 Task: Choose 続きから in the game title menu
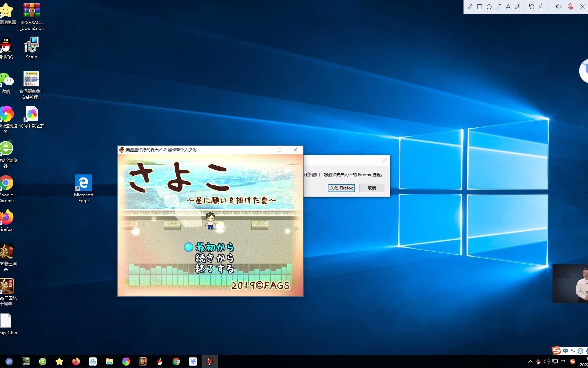click(215, 258)
